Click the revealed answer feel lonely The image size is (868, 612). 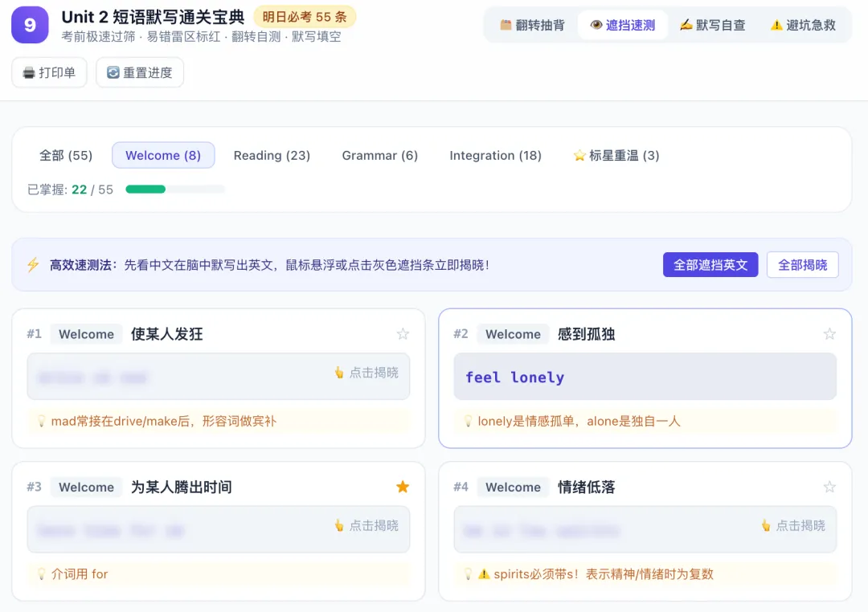(645, 376)
